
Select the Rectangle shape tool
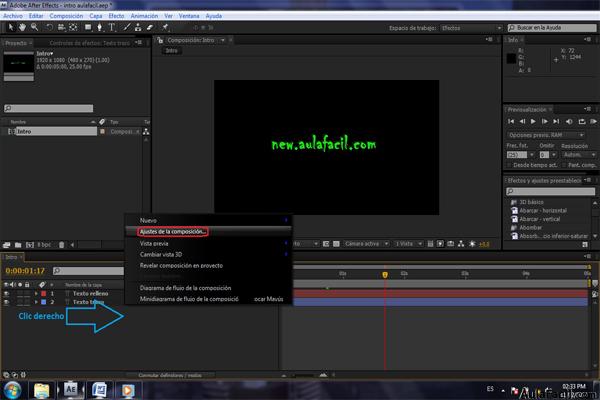coord(88,27)
